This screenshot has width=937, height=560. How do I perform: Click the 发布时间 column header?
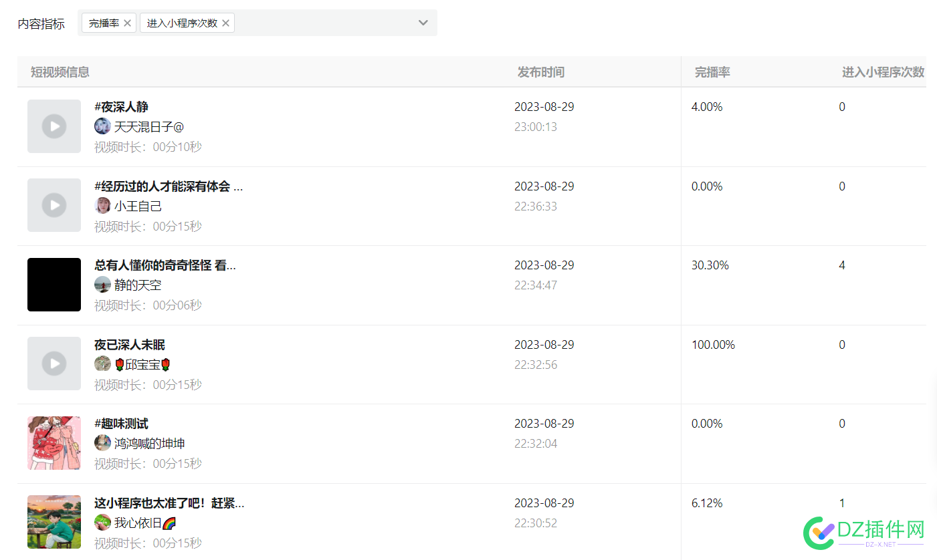540,72
